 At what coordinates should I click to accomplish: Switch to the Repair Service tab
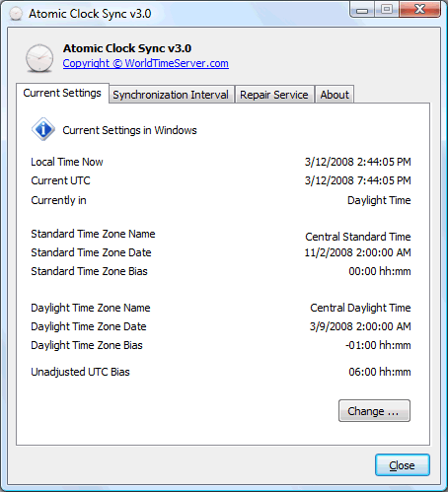click(x=274, y=95)
